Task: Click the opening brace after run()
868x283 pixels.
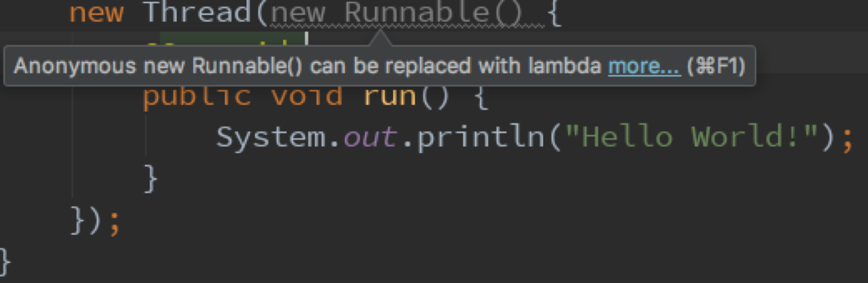Action: pos(480,96)
